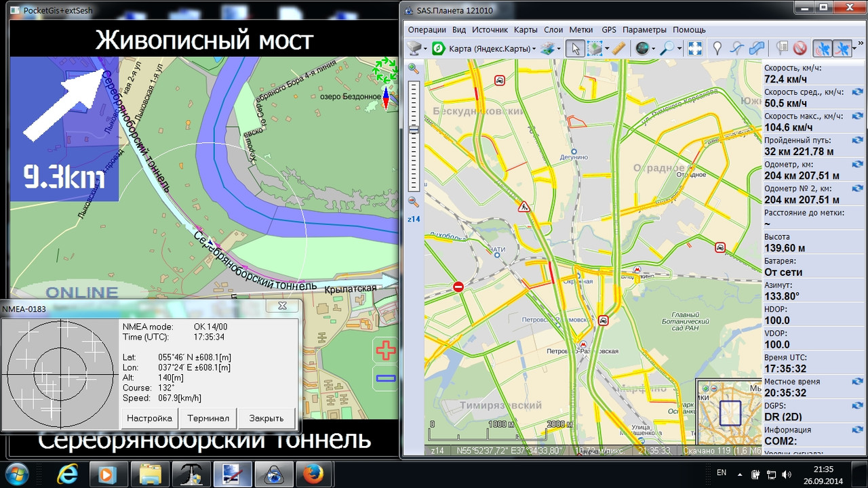Reset average speed (Скорость сред.) value
Image resolution: width=868 pixels, height=488 pixels.
pyautogui.click(x=857, y=92)
